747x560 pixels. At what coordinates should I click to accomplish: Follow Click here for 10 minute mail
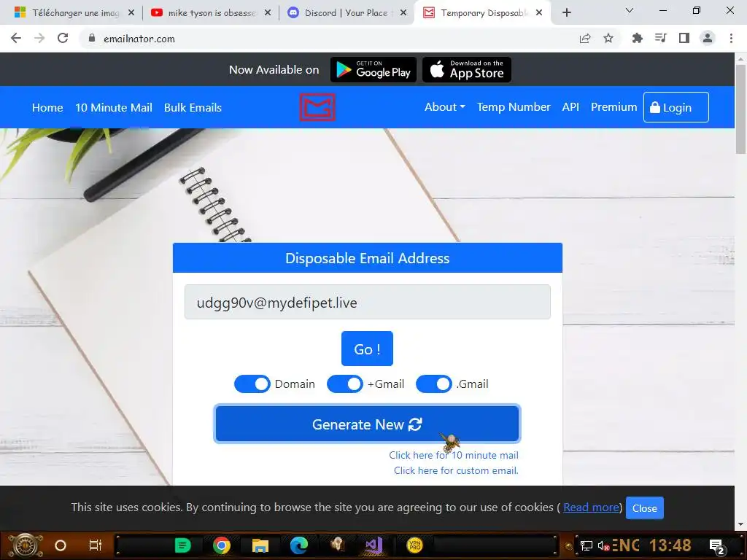click(454, 455)
